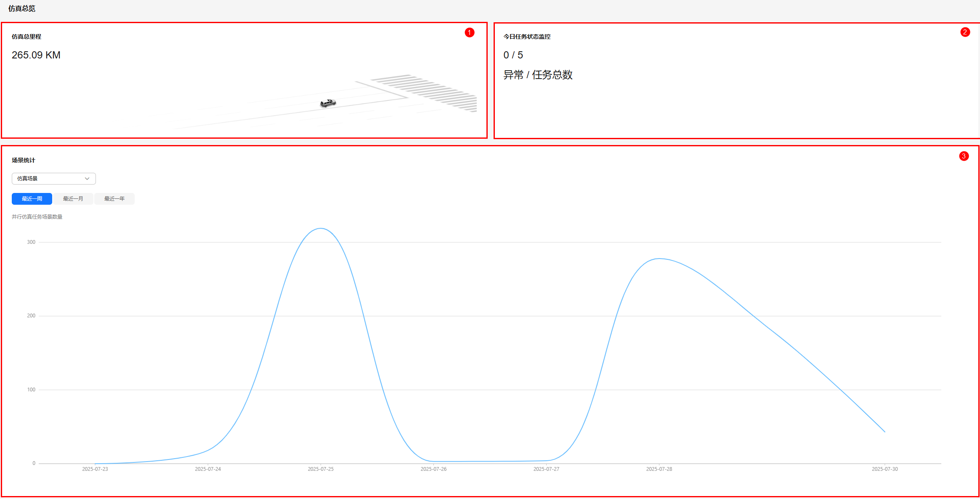This screenshot has width=980, height=499.
Task: Open the 仿真场景 scene type selector
Action: [53, 179]
